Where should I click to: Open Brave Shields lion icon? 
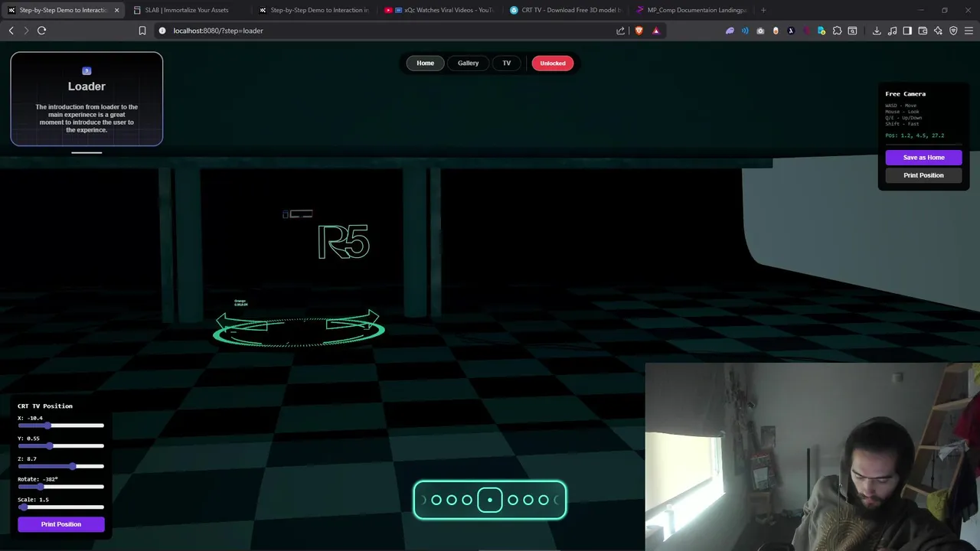pos(639,31)
